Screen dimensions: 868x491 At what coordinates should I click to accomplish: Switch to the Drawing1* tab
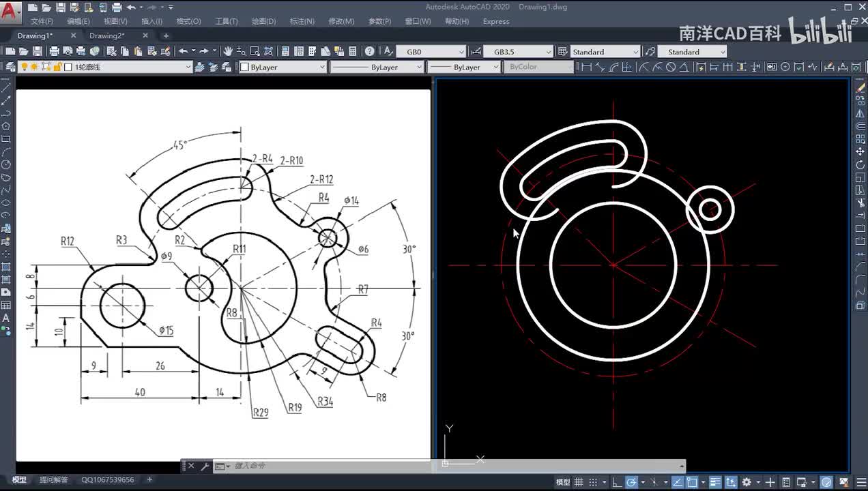[35, 35]
